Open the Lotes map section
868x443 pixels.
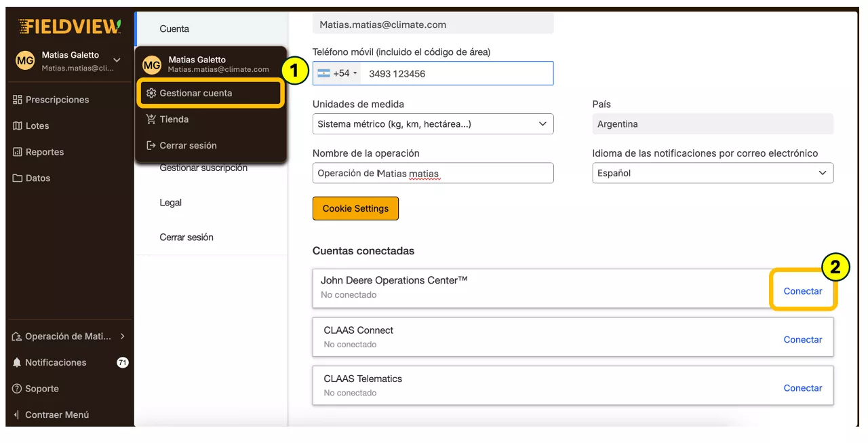click(x=37, y=126)
